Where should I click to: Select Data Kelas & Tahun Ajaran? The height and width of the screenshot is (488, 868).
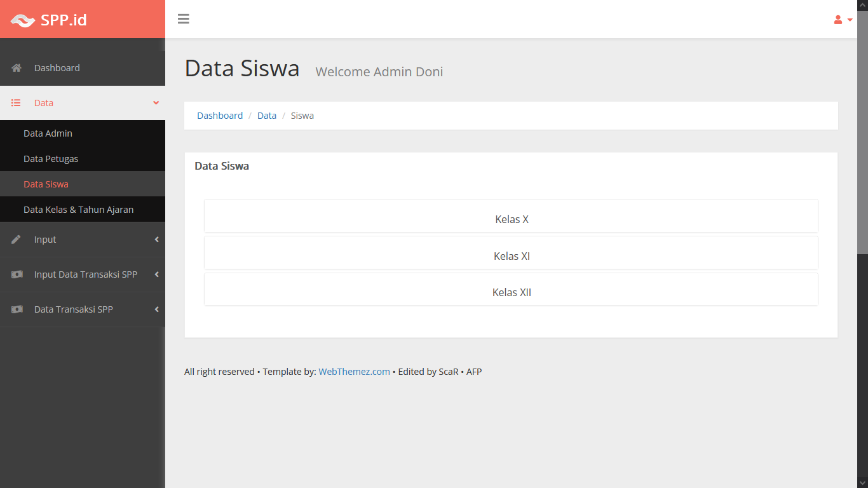(78, 210)
